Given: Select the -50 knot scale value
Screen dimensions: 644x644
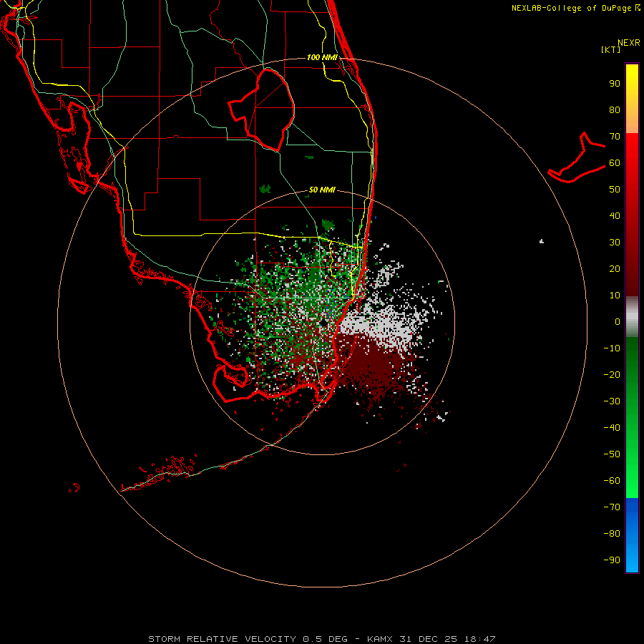Looking at the screenshot, I should pyautogui.click(x=612, y=454).
